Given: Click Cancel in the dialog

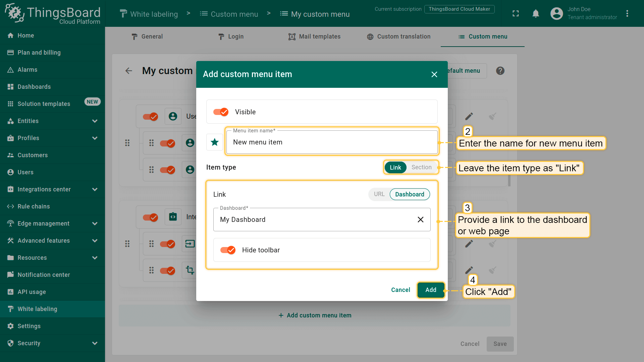Looking at the screenshot, I should click(400, 290).
